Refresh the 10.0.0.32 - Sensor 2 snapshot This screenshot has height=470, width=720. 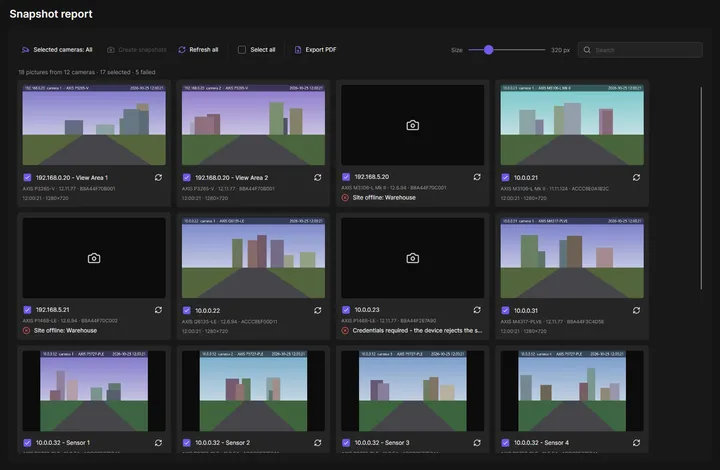tap(318, 442)
